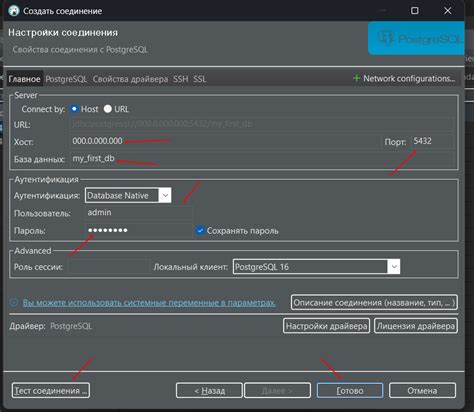
Task: Open the SSL tab
Action: [200, 79]
